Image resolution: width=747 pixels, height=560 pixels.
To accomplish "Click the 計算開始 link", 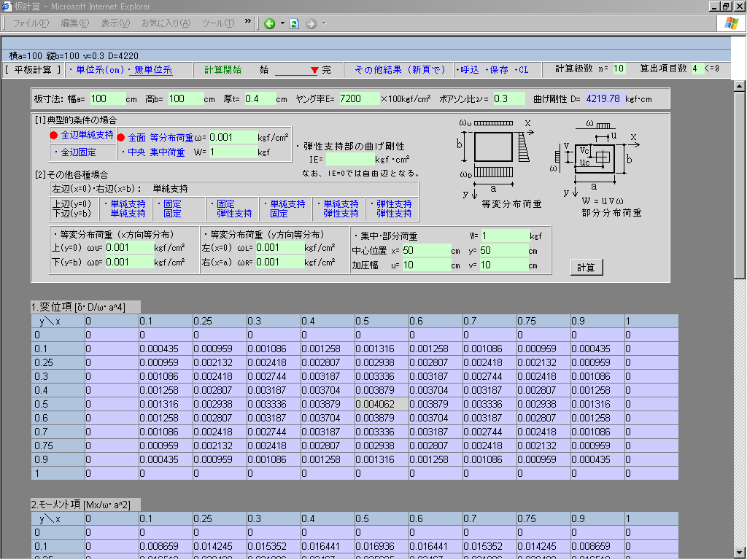I will click(222, 70).
